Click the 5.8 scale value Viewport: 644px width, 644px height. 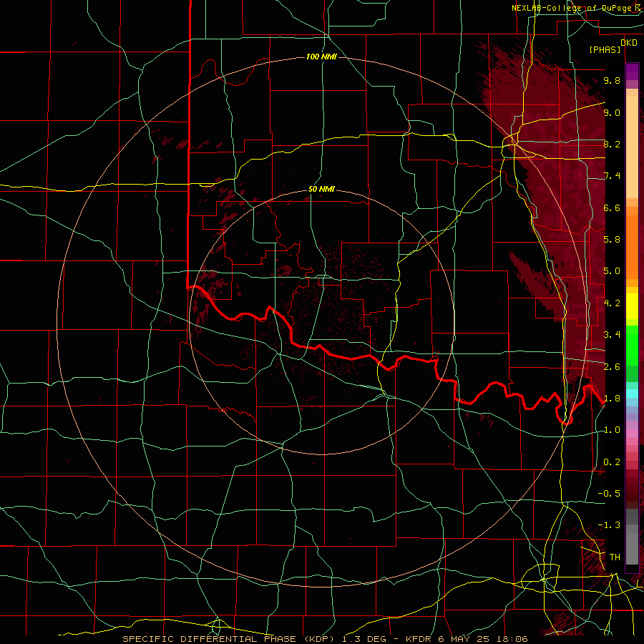click(x=612, y=240)
